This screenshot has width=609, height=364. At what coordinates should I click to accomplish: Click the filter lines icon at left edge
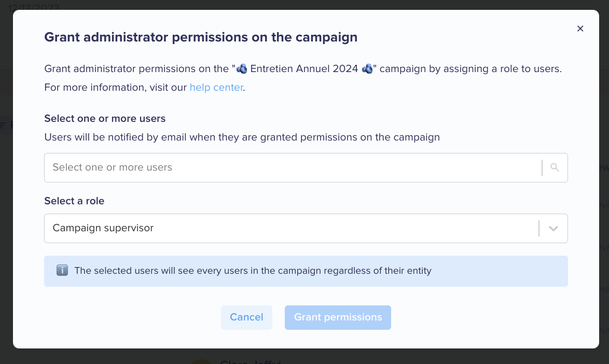3,125
